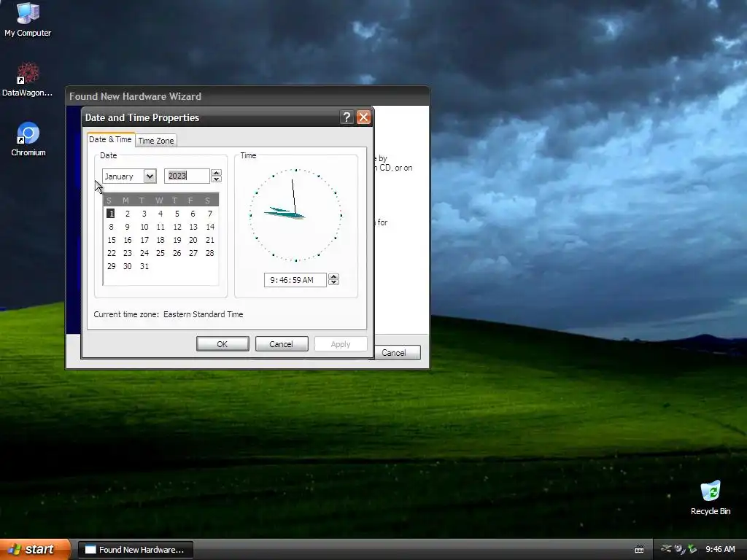The width and height of the screenshot is (747, 560).
Task: Click the language bar keyboard icon
Action: coord(639,550)
